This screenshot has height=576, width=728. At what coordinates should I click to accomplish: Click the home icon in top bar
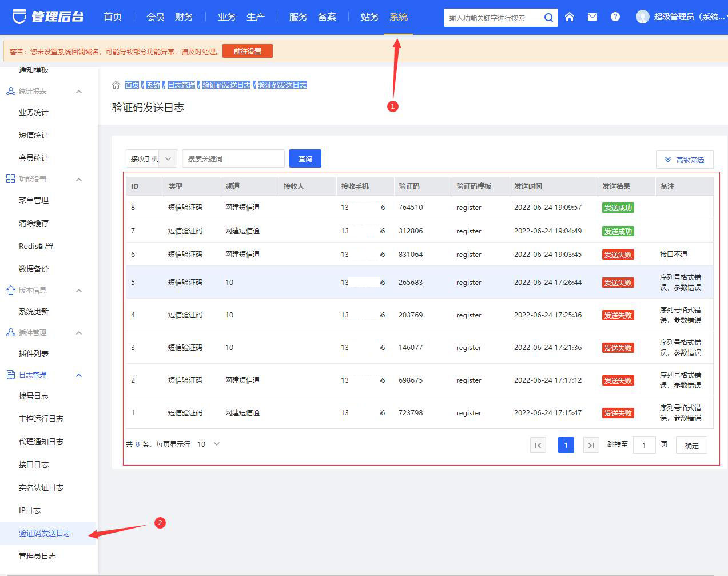pos(569,17)
